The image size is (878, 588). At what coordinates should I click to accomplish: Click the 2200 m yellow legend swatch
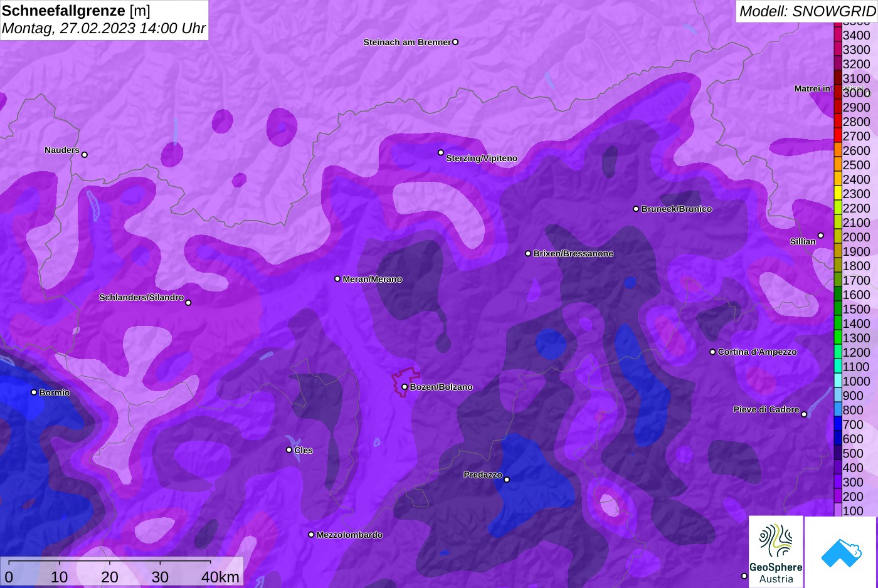(x=837, y=208)
